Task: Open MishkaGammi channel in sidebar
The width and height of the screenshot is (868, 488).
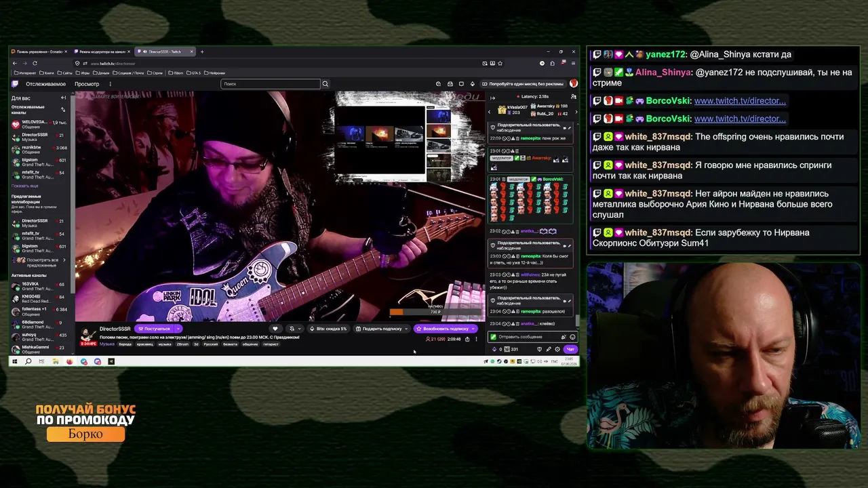Action: 39,349
